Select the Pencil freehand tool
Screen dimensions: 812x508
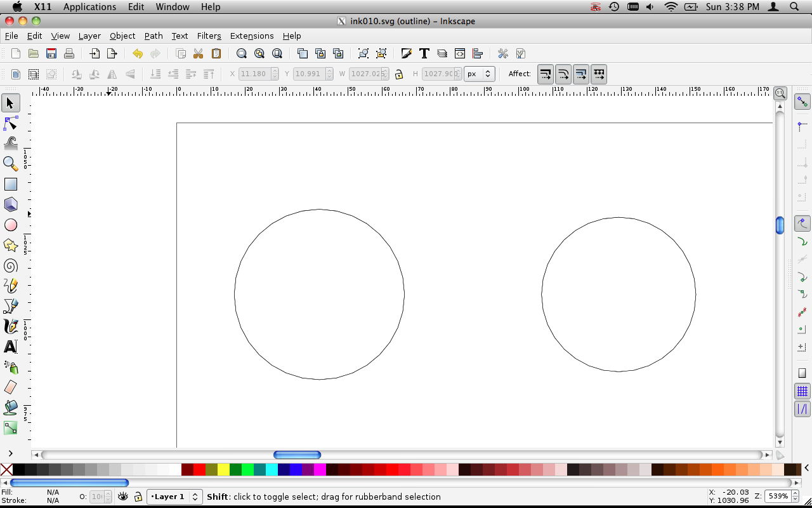[x=11, y=286]
